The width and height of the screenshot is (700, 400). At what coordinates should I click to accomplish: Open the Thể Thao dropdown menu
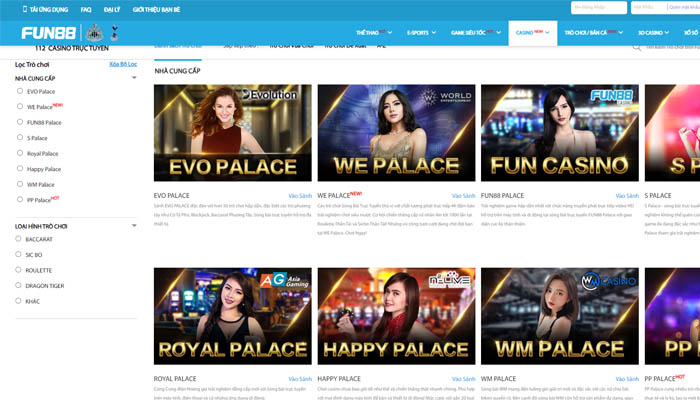click(374, 33)
